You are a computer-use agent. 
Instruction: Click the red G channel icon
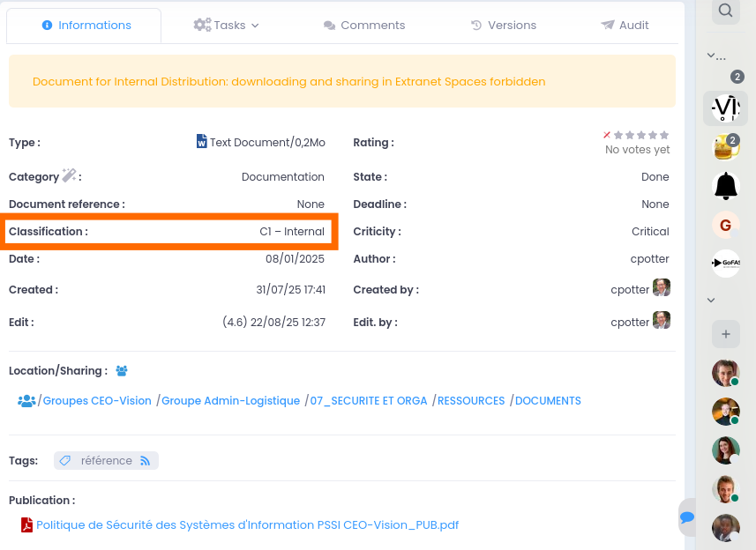tap(725, 225)
